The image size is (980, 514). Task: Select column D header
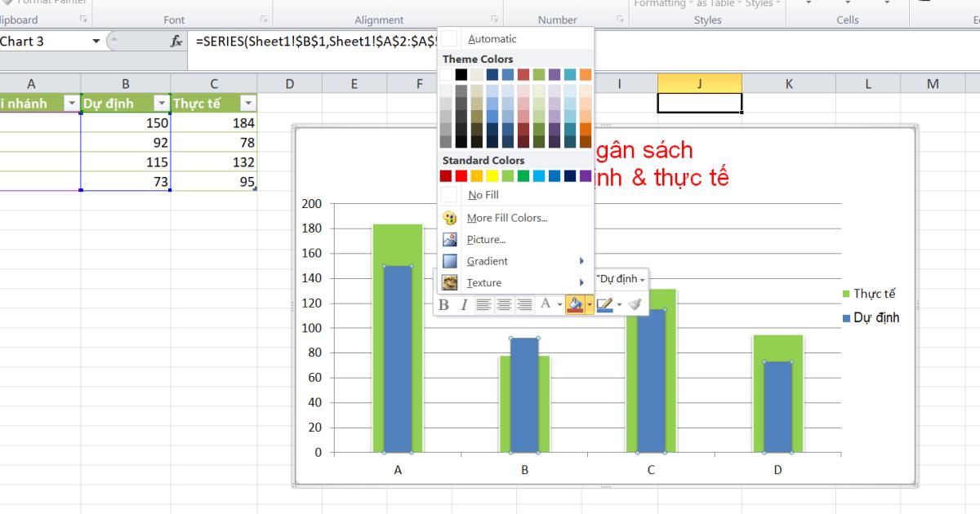tap(290, 83)
